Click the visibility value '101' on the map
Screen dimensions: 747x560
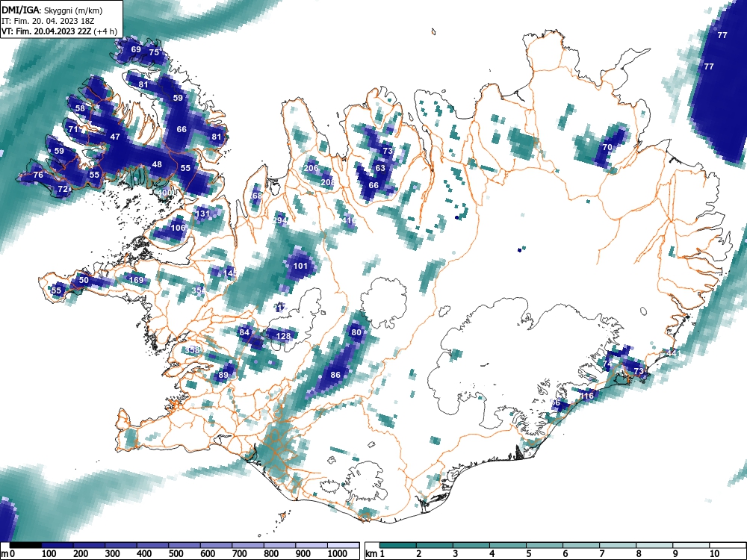(300, 266)
